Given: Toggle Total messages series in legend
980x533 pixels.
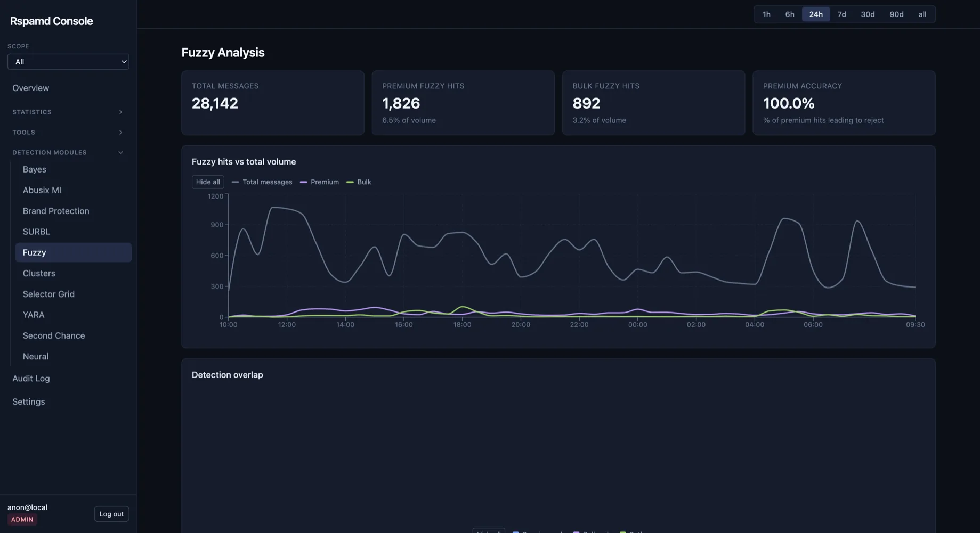Looking at the screenshot, I should (x=262, y=182).
